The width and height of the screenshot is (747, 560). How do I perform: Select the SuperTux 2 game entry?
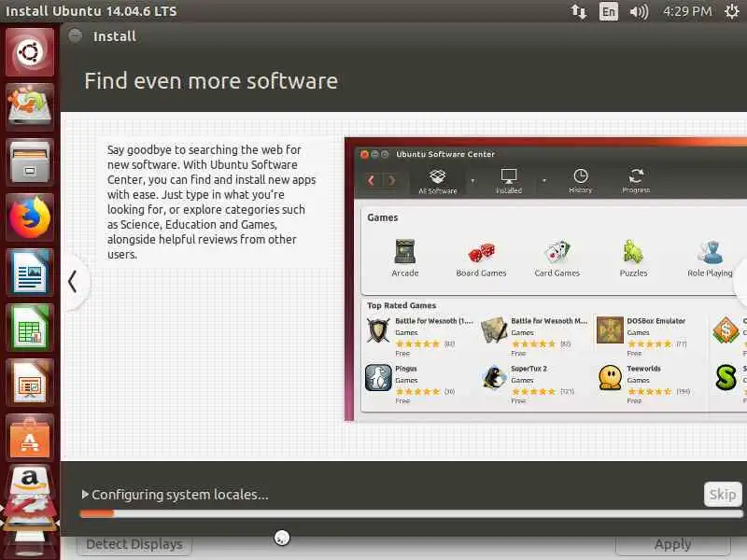point(528,384)
